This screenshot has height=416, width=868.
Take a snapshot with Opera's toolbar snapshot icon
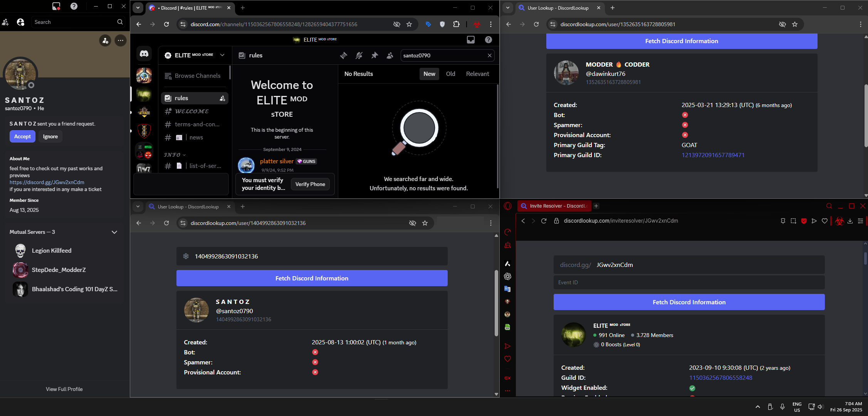(793, 221)
